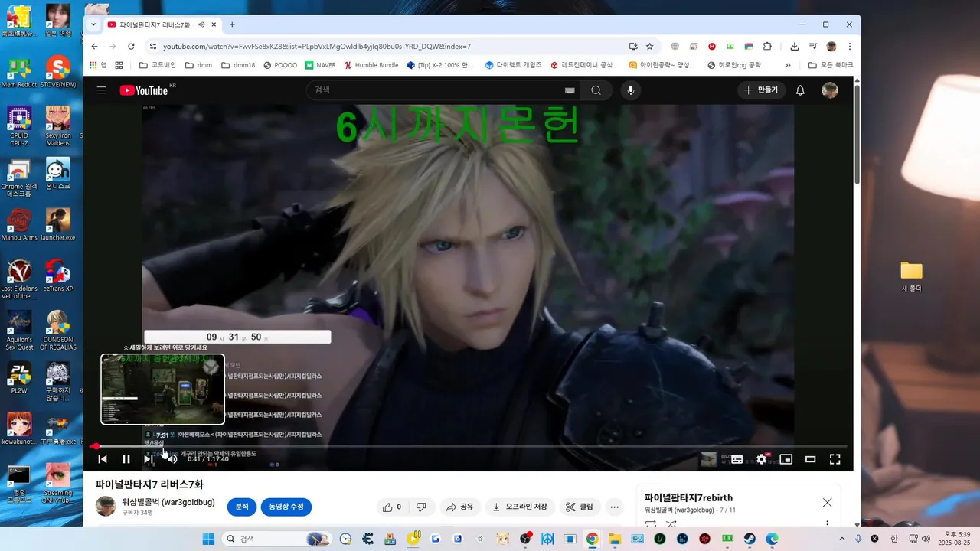Click the 동영상 수정 edit video button
The height and width of the screenshot is (551, 980).
coord(286,507)
